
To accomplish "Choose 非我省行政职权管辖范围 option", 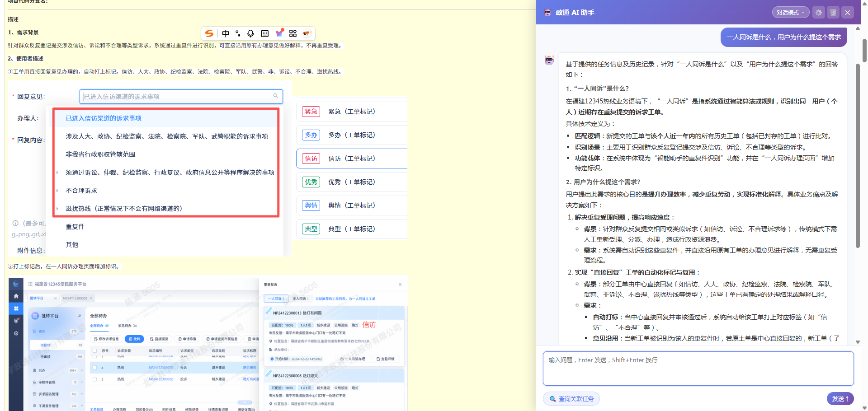I will coord(165,154).
